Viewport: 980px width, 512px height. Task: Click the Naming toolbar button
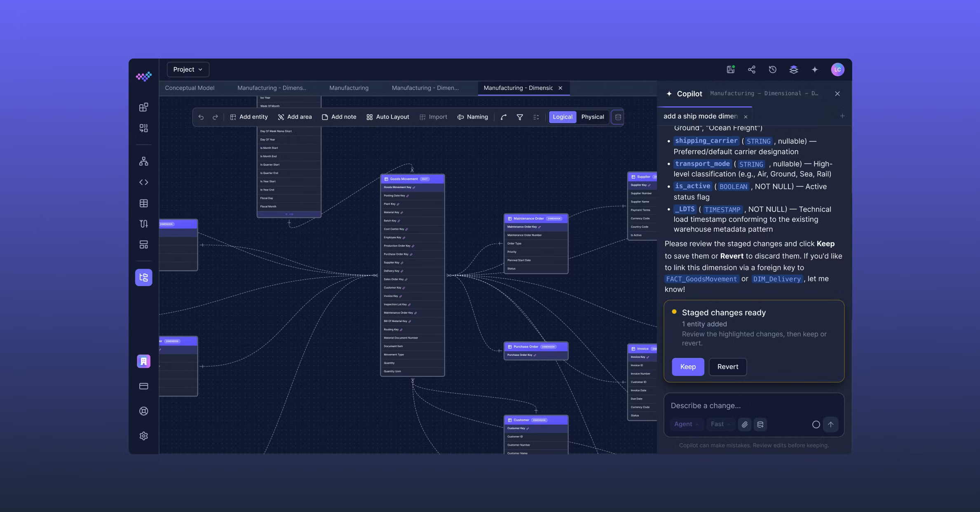click(x=473, y=117)
